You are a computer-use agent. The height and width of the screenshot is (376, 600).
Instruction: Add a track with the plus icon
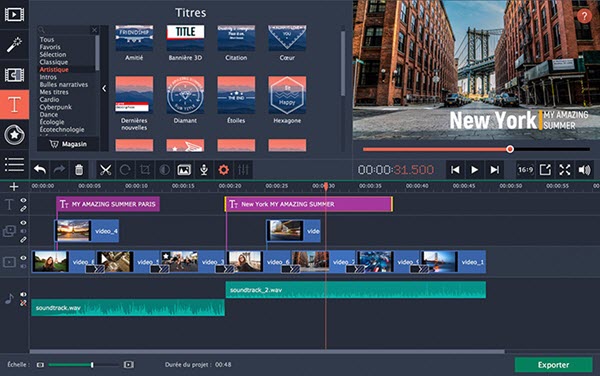click(x=14, y=187)
